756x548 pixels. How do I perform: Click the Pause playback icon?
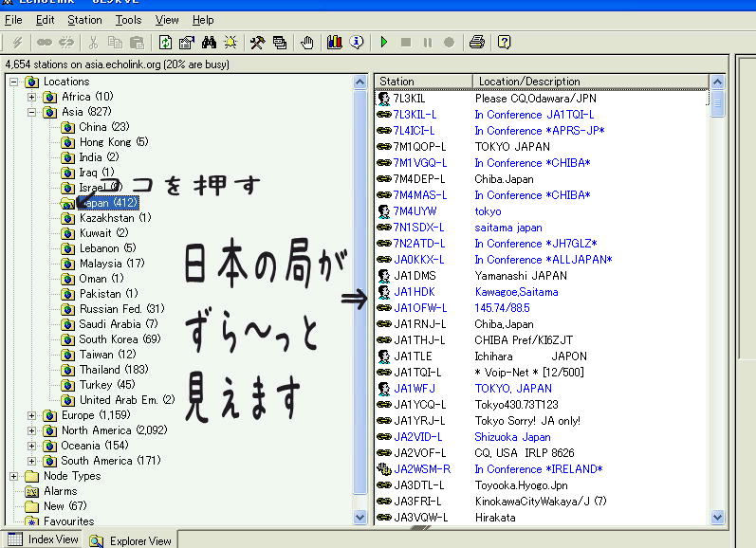pos(428,43)
